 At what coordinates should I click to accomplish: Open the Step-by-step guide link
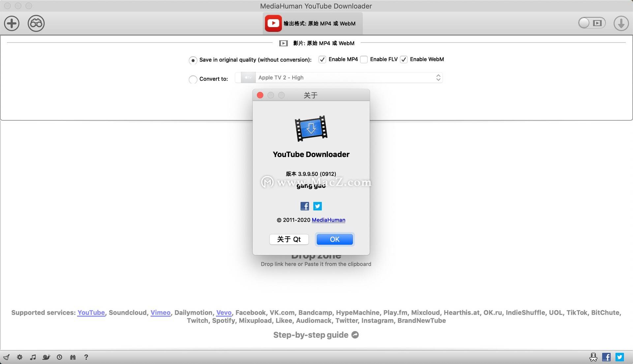tap(316, 335)
